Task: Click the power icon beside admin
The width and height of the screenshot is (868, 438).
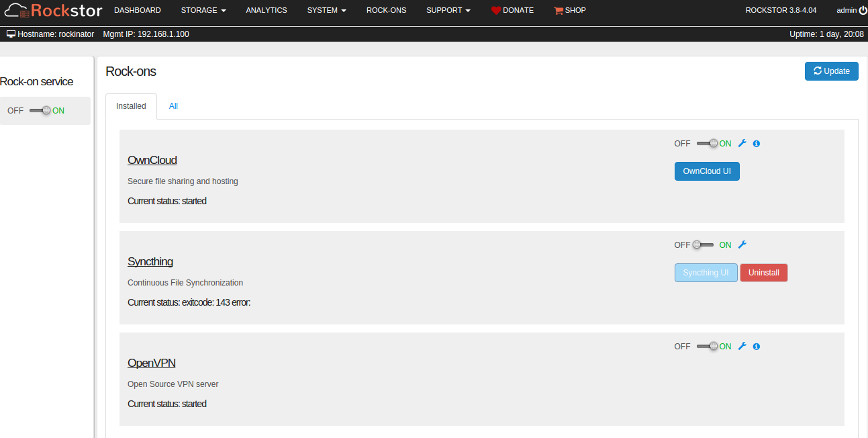Action: (864, 9)
